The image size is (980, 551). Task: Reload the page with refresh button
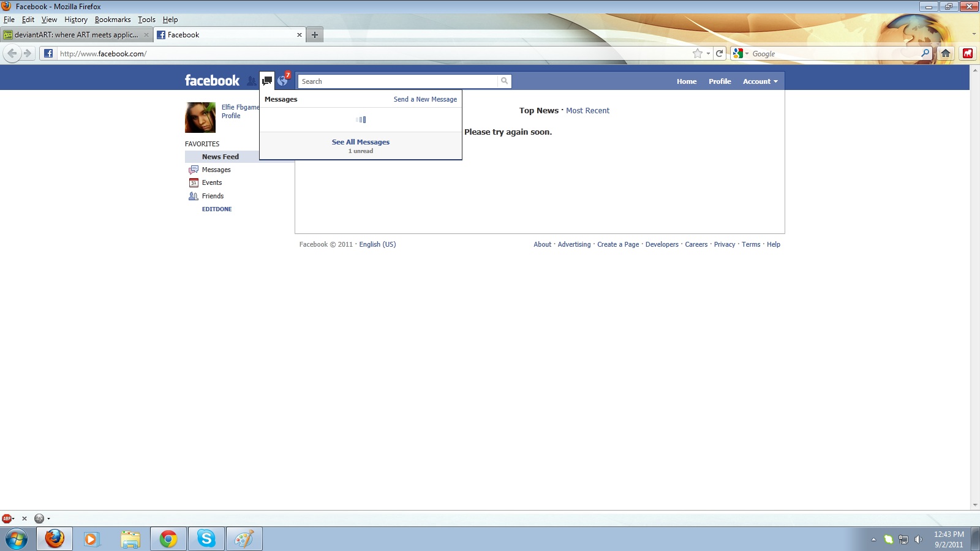click(720, 53)
